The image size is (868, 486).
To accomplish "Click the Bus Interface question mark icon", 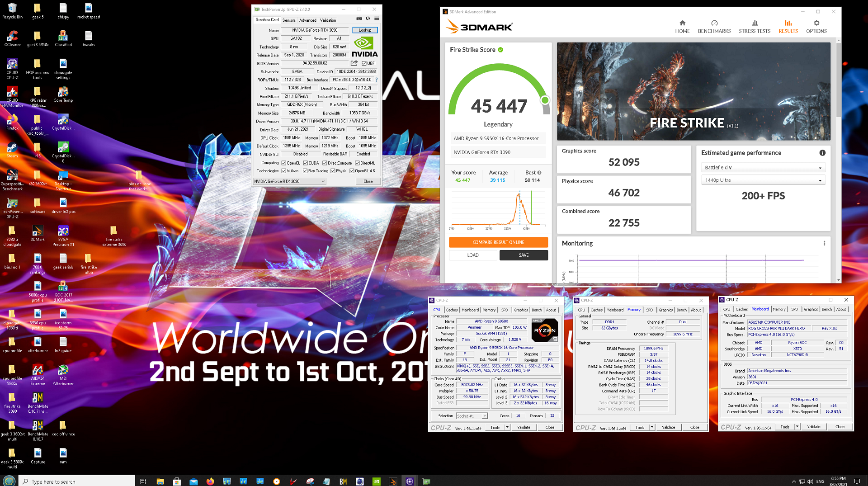I will coord(377,80).
